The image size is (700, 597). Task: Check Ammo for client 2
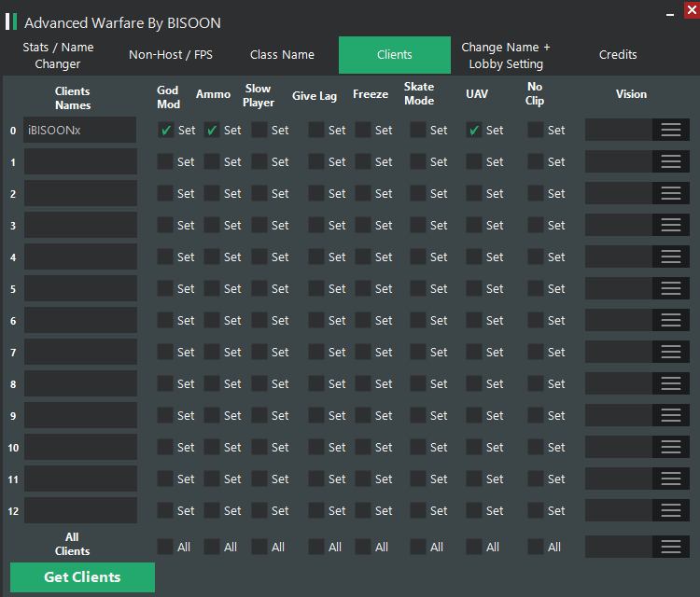212,193
